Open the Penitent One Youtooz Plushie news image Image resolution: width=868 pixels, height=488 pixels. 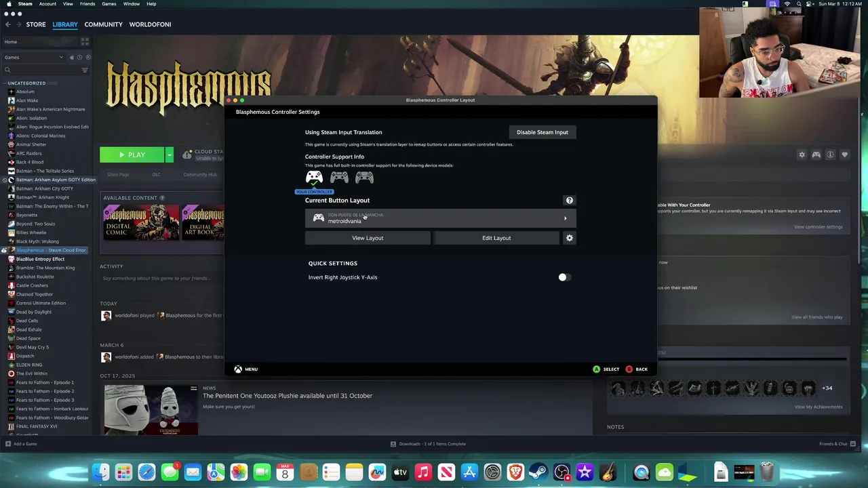click(x=151, y=410)
